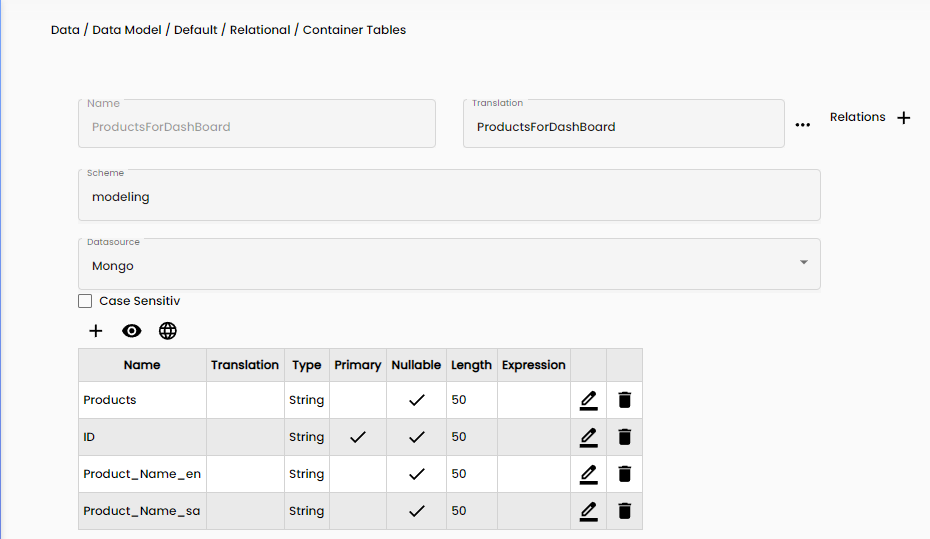Image resolution: width=930 pixels, height=539 pixels.
Task: Focus the Scheme text field
Action: (x=449, y=197)
